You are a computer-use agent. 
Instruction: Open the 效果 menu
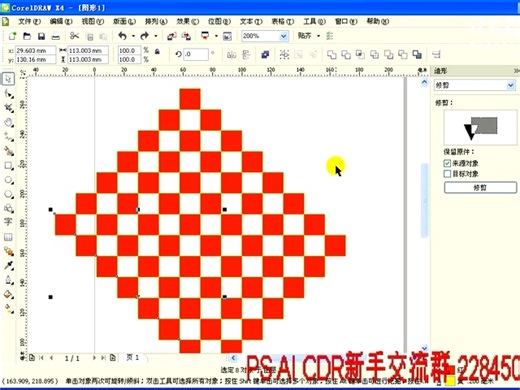187,21
